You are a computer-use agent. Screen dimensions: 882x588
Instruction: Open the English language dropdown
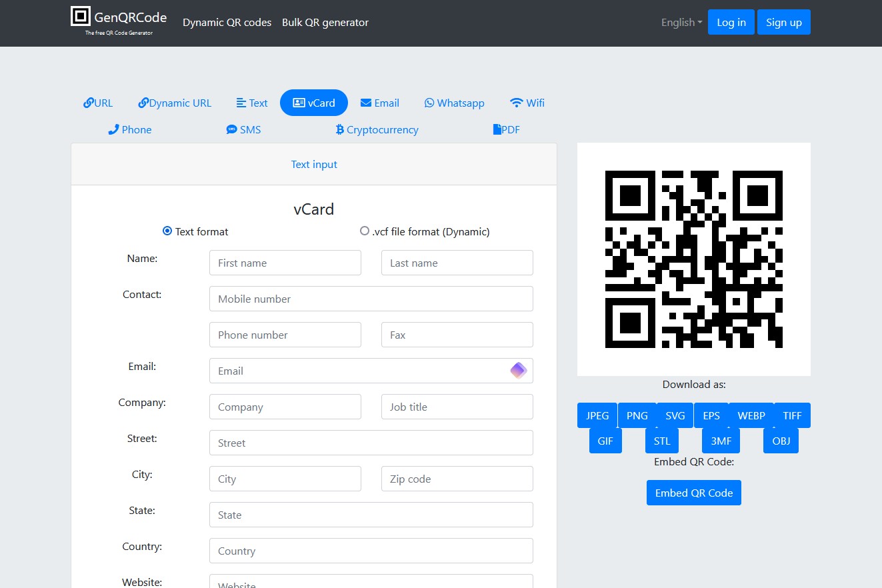click(x=681, y=22)
